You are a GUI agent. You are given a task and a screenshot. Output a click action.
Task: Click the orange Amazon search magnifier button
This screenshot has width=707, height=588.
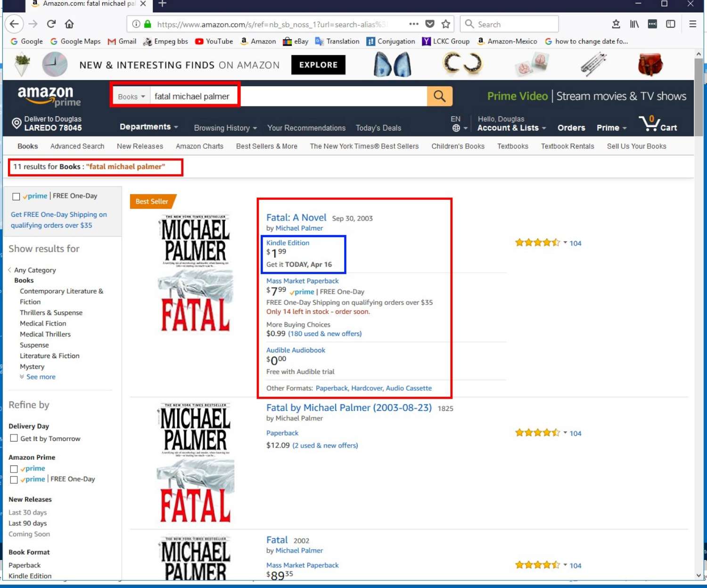tap(440, 96)
